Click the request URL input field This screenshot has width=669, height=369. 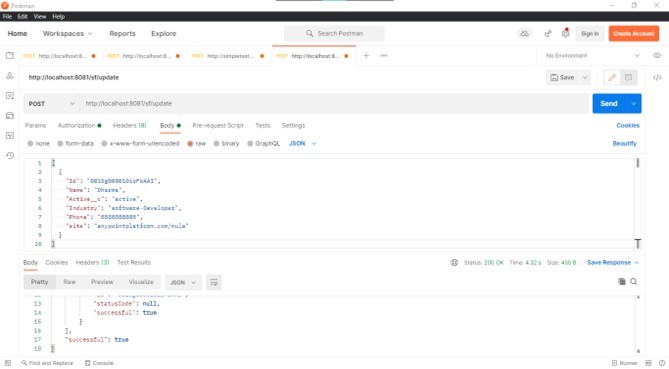pos(335,104)
